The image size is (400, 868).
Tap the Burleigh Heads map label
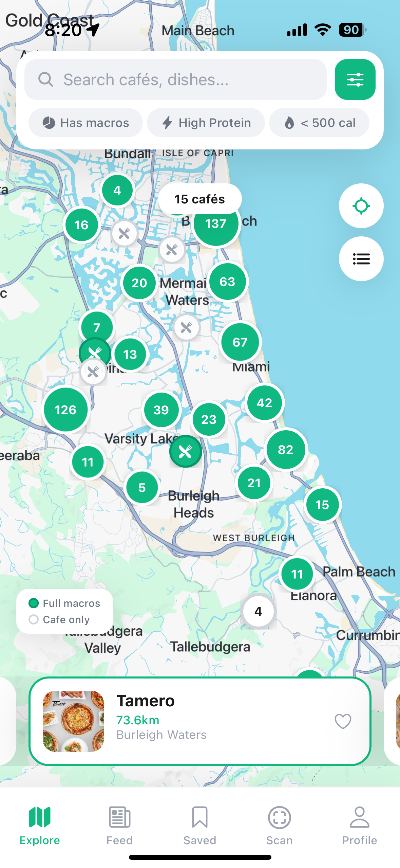coord(194,504)
